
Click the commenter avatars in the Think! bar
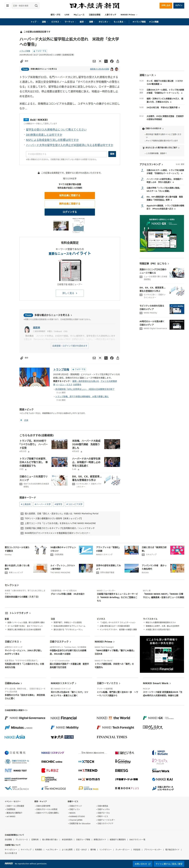pos(114,69)
